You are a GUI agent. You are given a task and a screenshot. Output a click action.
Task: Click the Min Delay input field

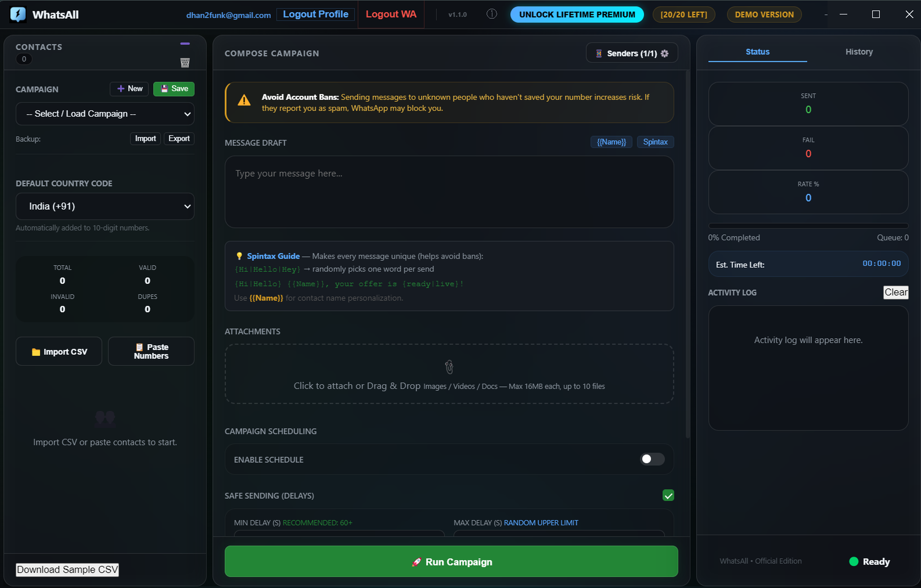(339, 533)
